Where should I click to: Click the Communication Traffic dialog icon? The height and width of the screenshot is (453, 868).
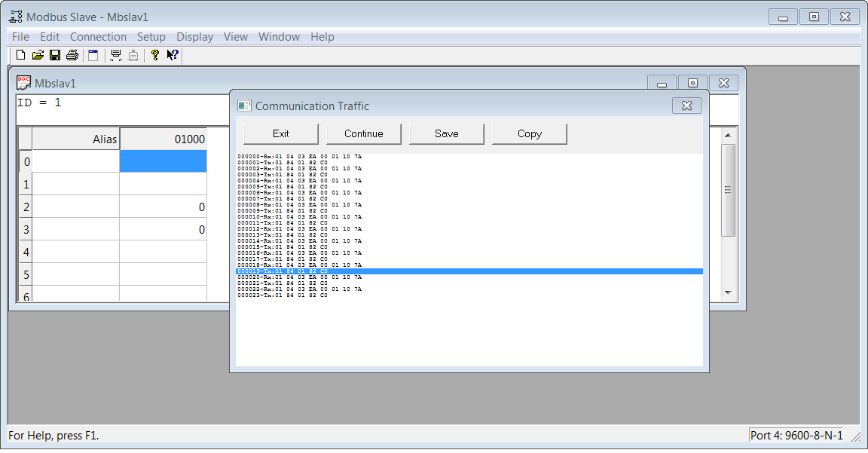point(244,106)
